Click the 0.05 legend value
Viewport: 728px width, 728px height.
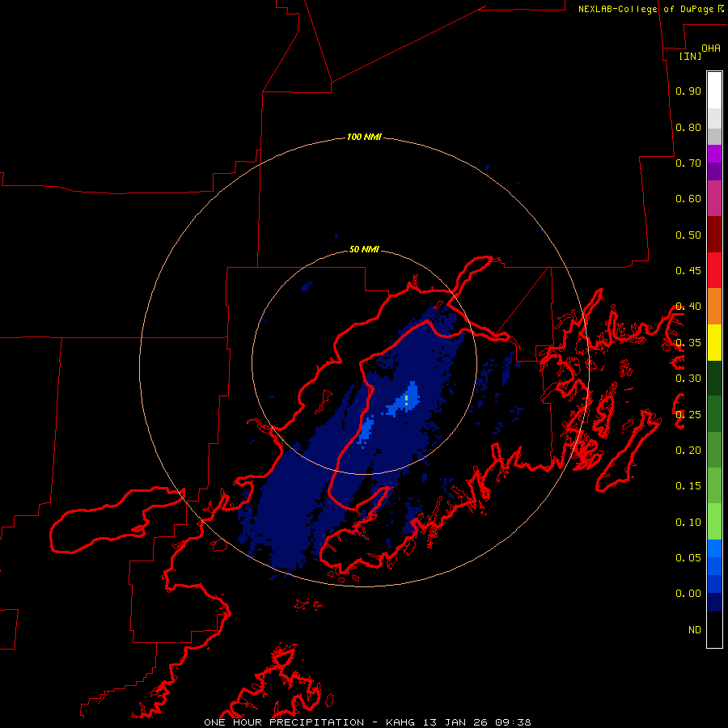tap(688, 558)
